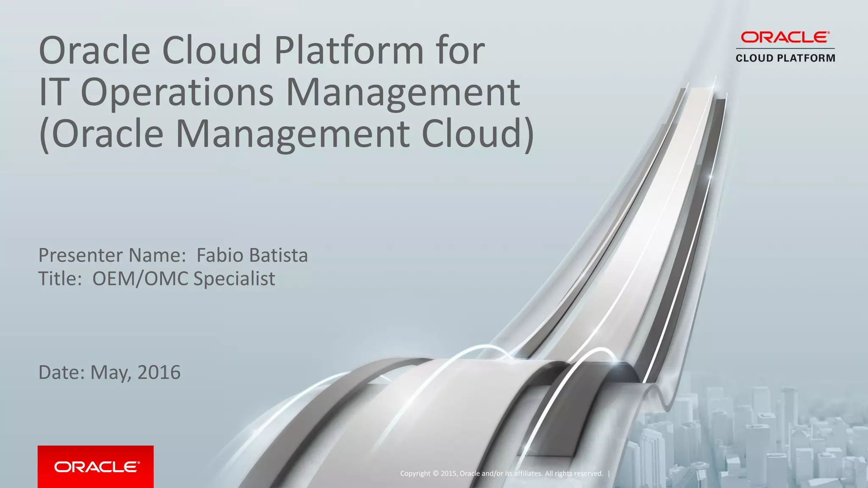
Task: Click the Oracle logo at top right
Action: (x=785, y=37)
